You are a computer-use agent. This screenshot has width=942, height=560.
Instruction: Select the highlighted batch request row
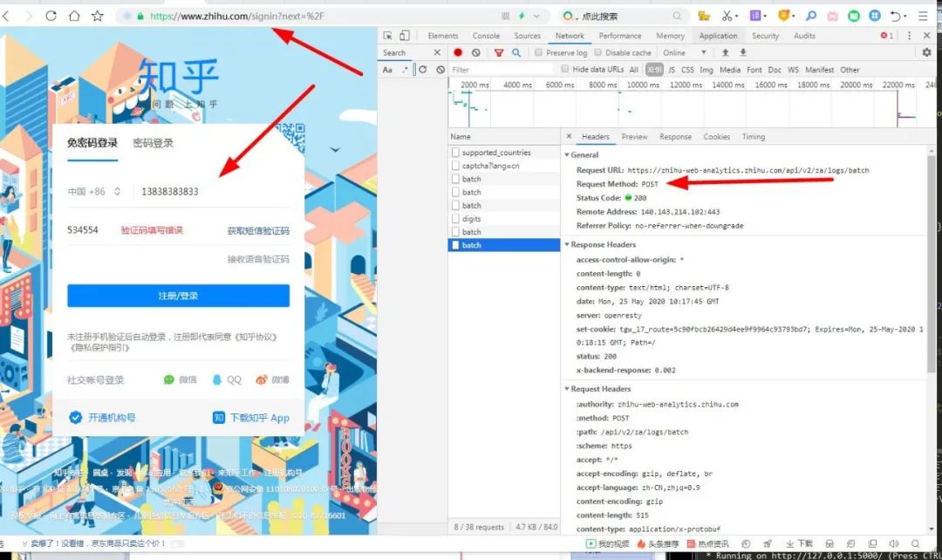(504, 245)
